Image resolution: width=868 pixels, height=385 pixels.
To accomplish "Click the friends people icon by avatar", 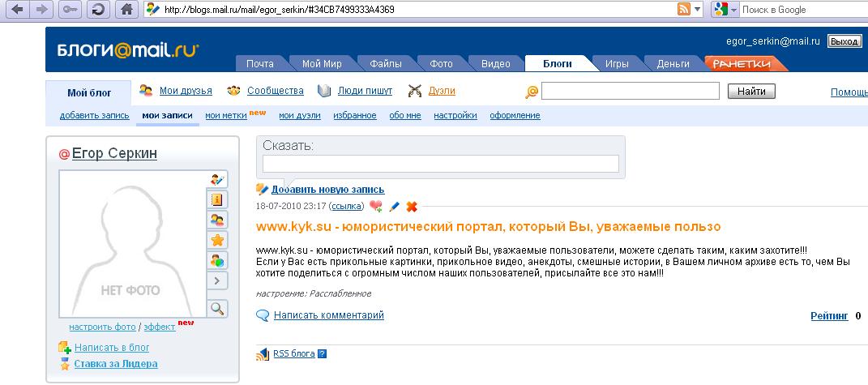I will coord(217,220).
